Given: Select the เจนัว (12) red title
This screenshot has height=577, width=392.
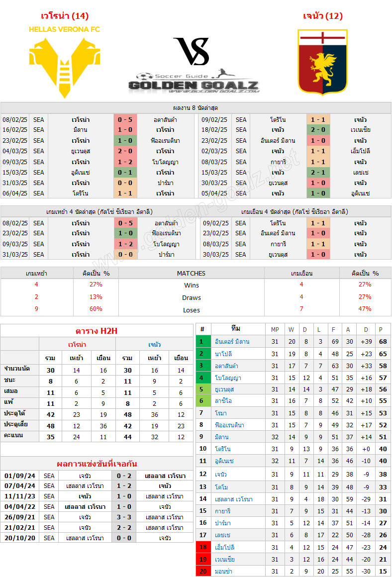Looking at the screenshot, I should pyautogui.click(x=322, y=16).
